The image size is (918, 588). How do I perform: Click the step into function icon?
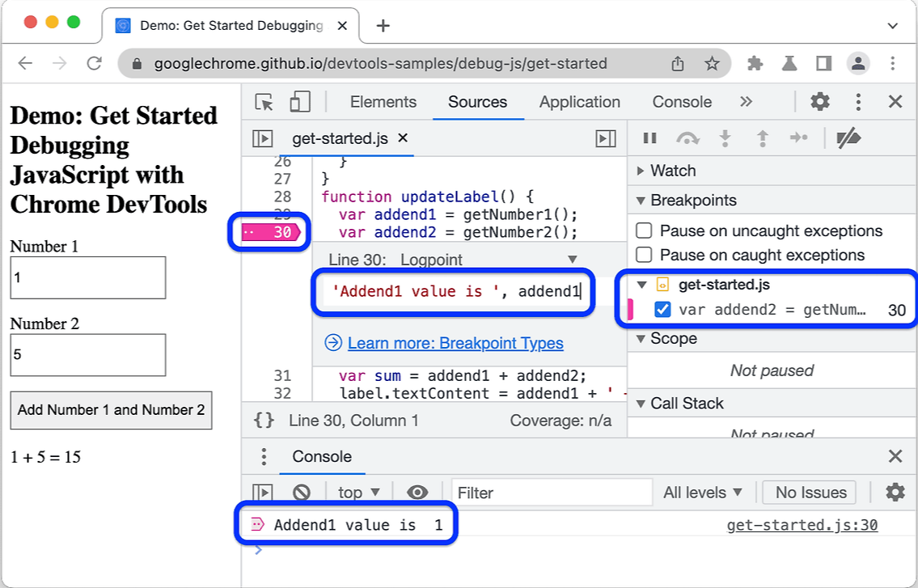click(725, 138)
